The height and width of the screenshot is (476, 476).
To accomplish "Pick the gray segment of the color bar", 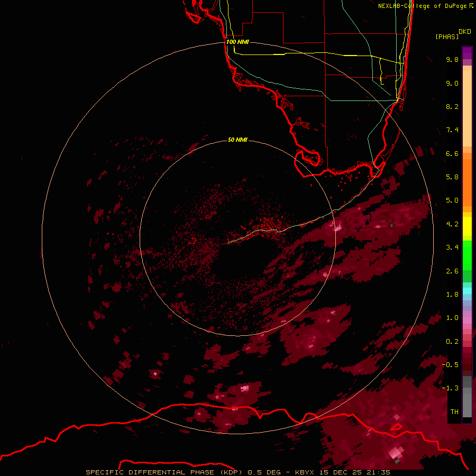I will coord(467,396).
